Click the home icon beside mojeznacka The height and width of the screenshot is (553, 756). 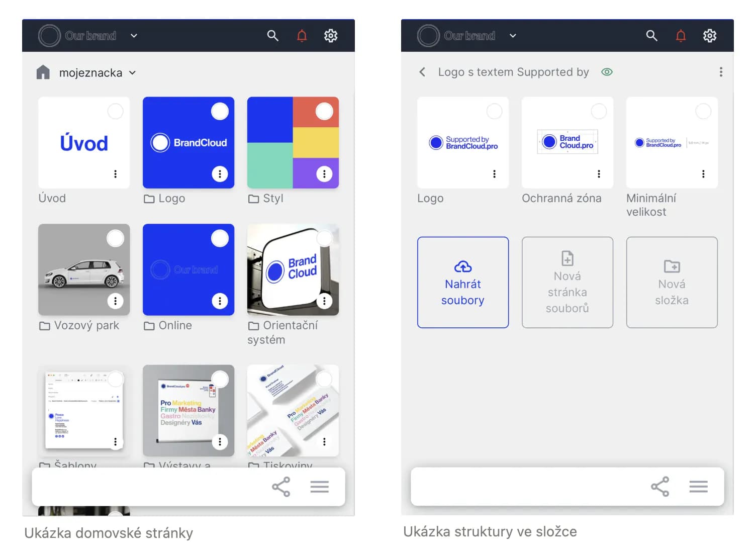coord(43,72)
